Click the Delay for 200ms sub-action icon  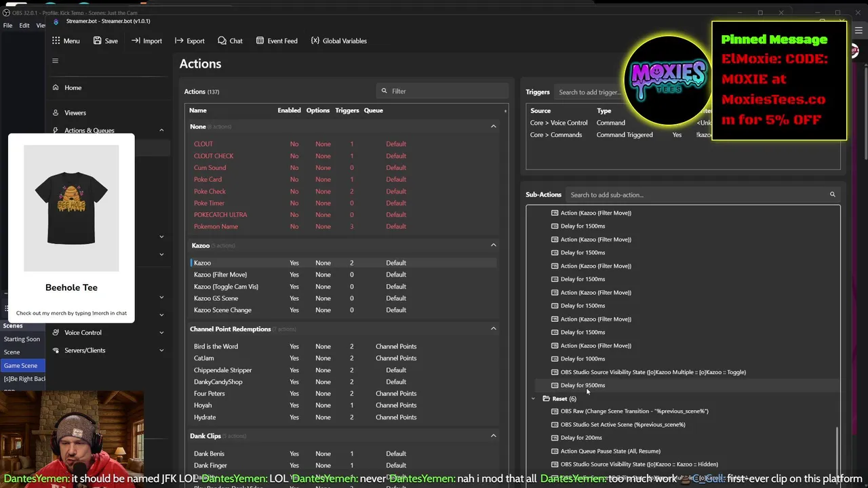coord(555,438)
